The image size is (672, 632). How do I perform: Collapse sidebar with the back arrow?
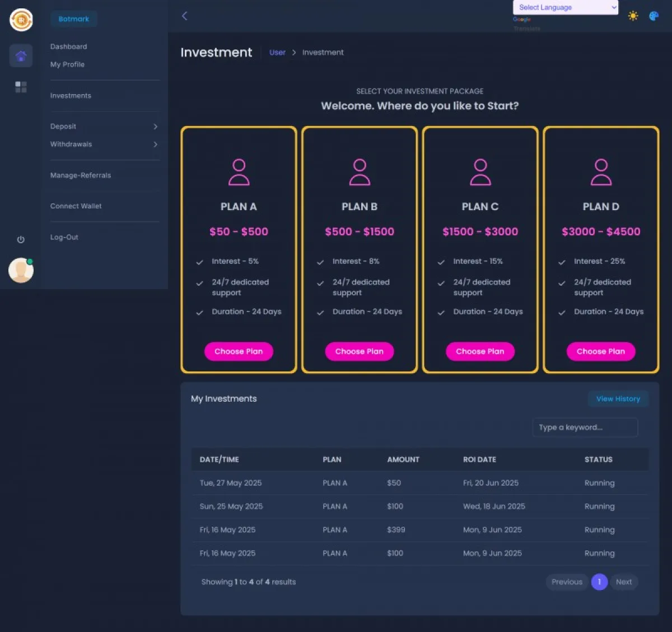185,16
